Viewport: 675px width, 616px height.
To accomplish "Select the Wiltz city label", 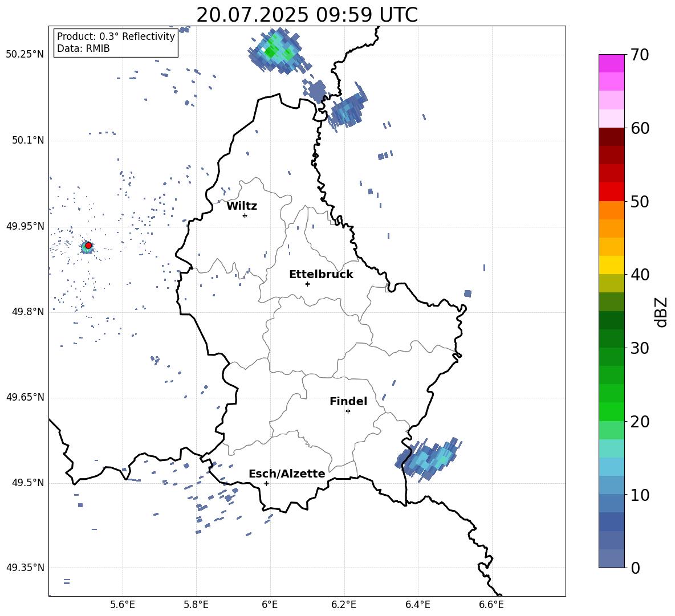I will point(242,206).
